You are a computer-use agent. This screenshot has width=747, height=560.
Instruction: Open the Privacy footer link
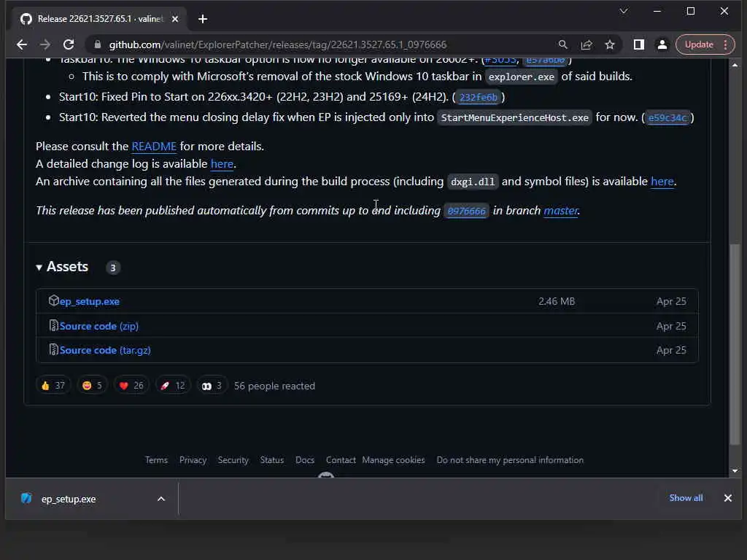point(193,461)
